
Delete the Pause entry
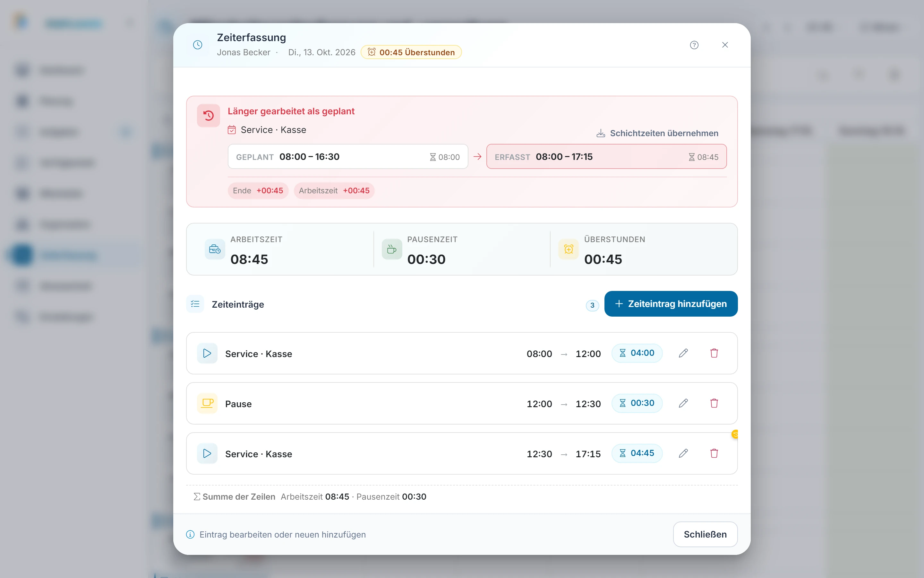[x=714, y=403]
